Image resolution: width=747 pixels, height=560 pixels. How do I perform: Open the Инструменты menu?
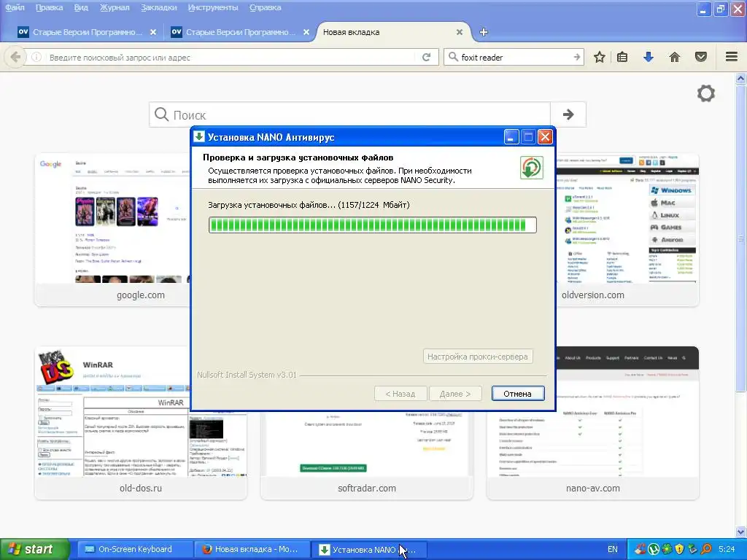(x=213, y=7)
